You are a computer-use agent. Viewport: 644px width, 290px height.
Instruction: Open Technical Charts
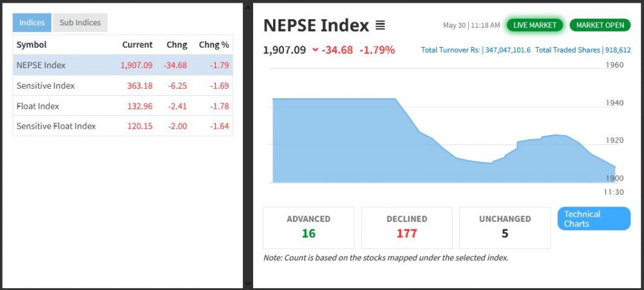[593, 219]
